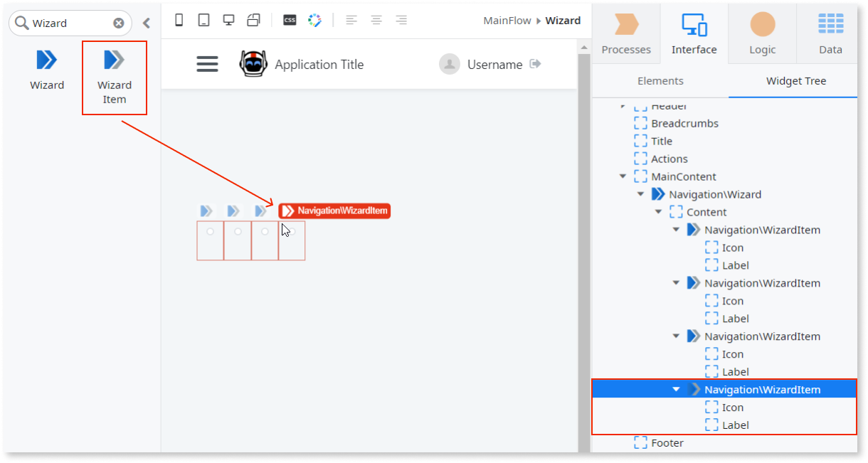Image resolution: width=868 pixels, height=463 pixels.
Task: Open the hamburger menu in Application Title bar
Action: (207, 63)
